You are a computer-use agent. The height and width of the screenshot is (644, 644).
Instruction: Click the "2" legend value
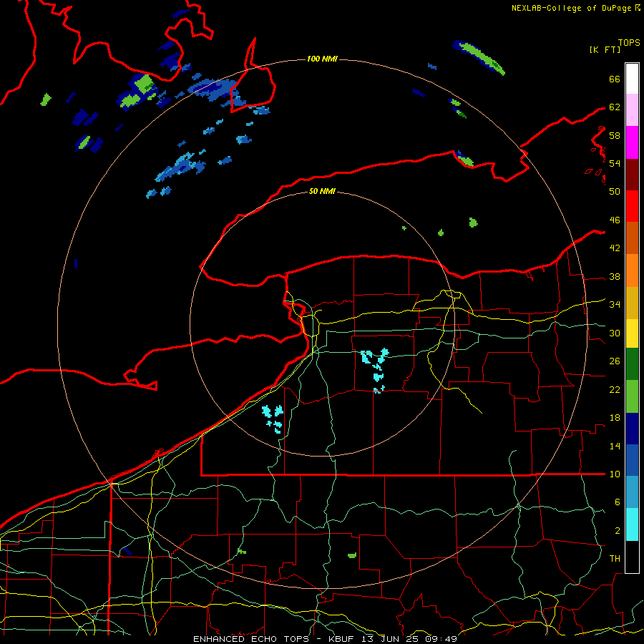pyautogui.click(x=618, y=531)
